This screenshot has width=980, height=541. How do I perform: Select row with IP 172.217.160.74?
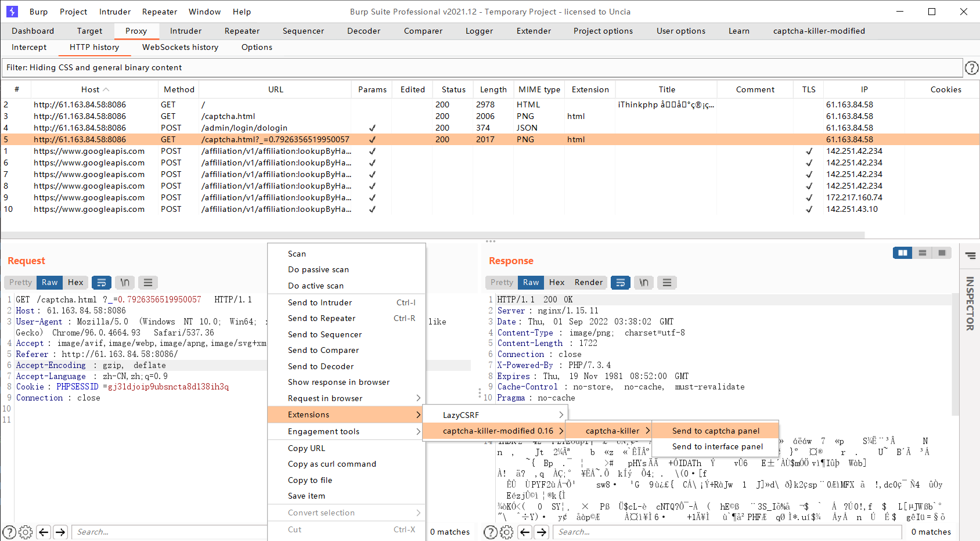pos(490,197)
